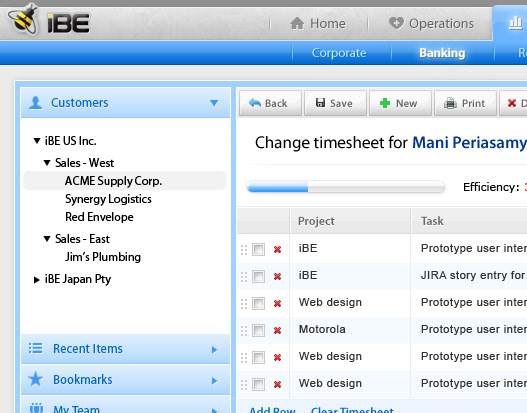Collapse the Sales - West tree node
The width and height of the screenshot is (527, 413).
pyautogui.click(x=47, y=163)
